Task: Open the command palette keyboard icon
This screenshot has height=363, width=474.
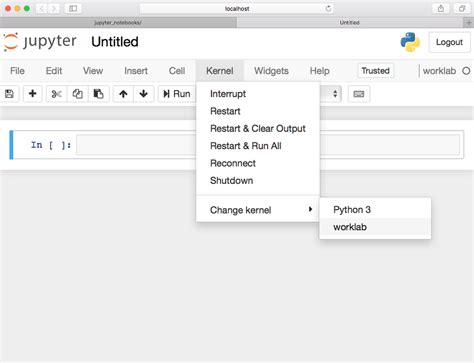Action: [x=359, y=94]
